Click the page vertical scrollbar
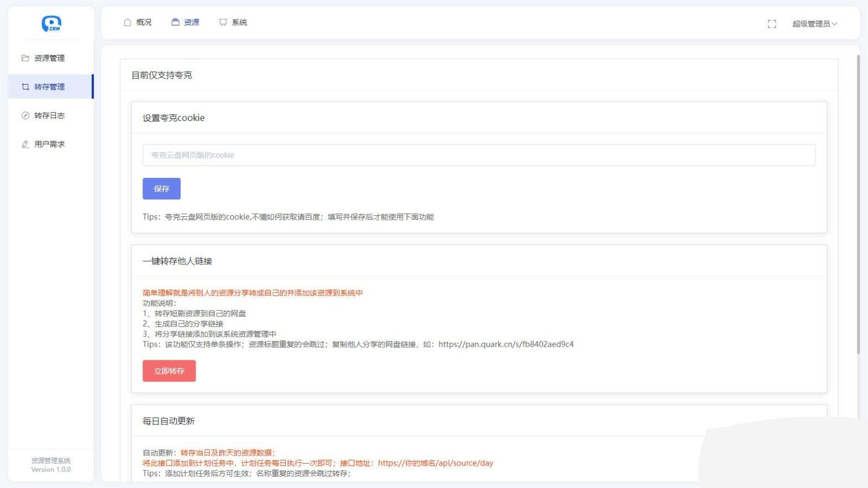 pos(858,204)
